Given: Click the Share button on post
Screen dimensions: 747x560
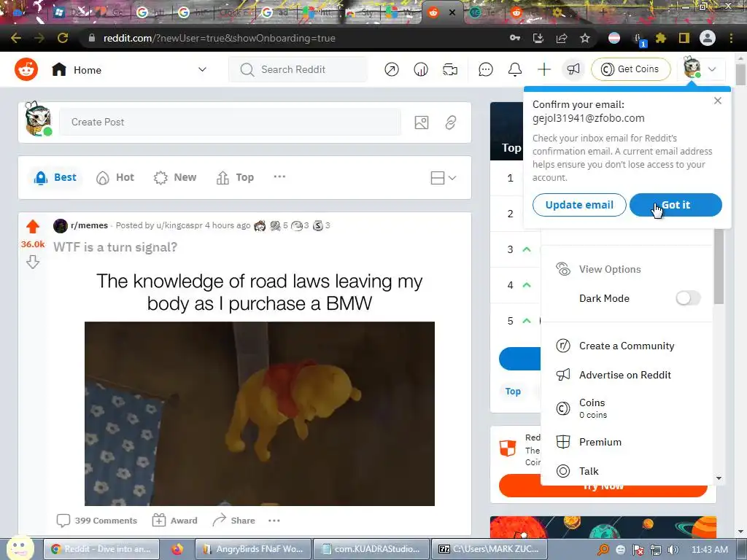Looking at the screenshot, I should (x=233, y=521).
